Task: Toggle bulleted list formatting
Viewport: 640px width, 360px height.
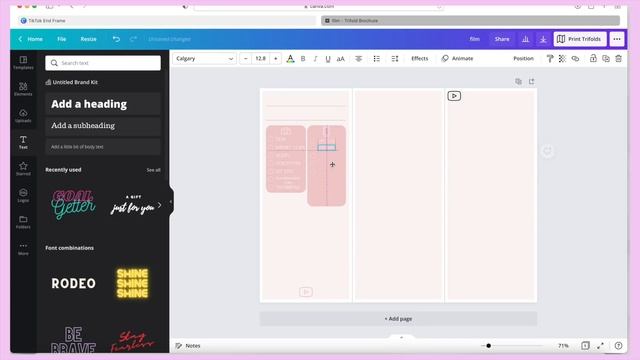Action: pos(376,59)
